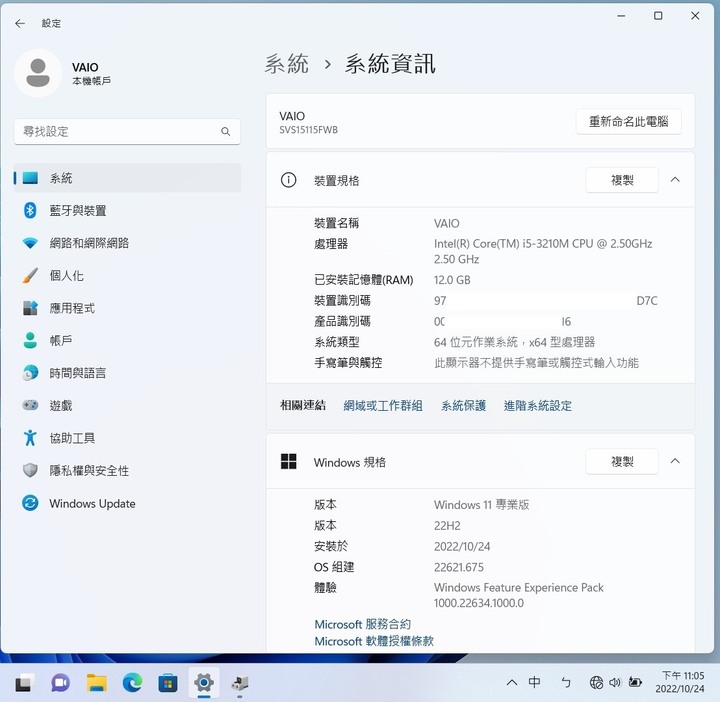
Task: Focus the 尋找設定 search field
Action: pos(127,132)
